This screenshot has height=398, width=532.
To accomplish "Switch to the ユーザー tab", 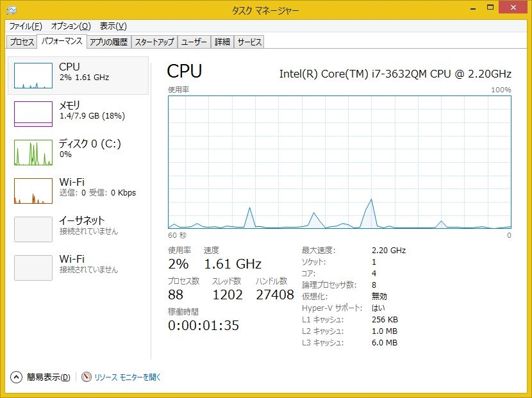I will [194, 42].
